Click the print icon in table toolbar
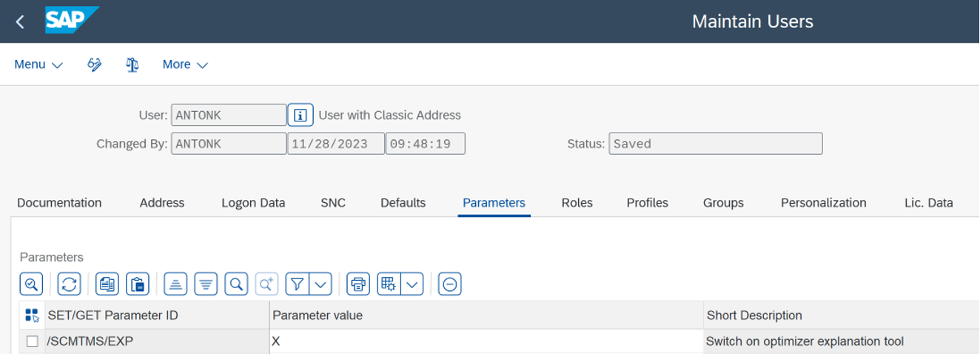 pos(358,284)
